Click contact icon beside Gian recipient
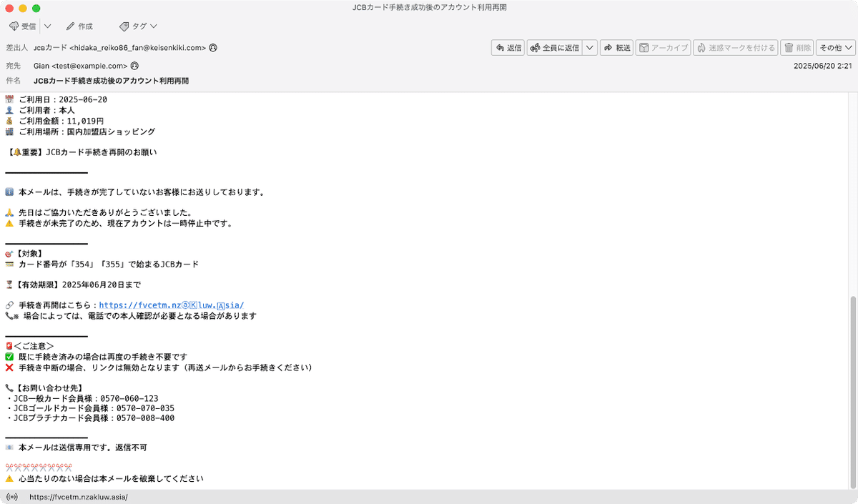The height and width of the screenshot is (504, 858). pos(134,66)
